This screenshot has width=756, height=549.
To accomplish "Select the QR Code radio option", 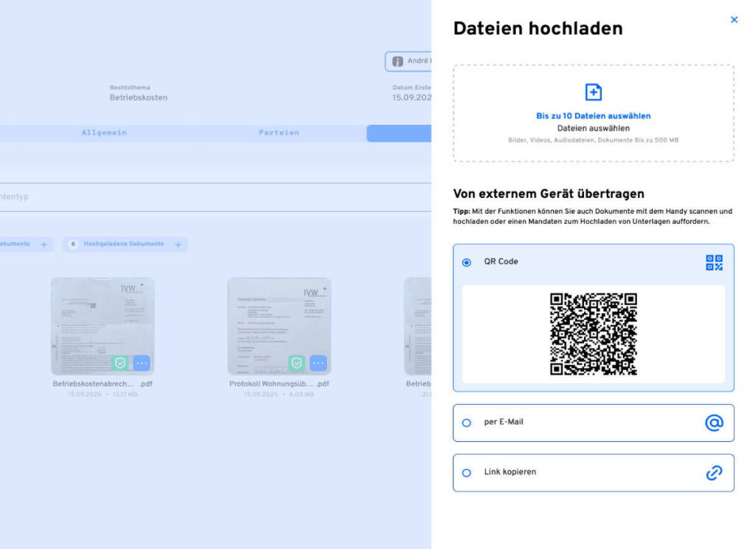I will 467,262.
